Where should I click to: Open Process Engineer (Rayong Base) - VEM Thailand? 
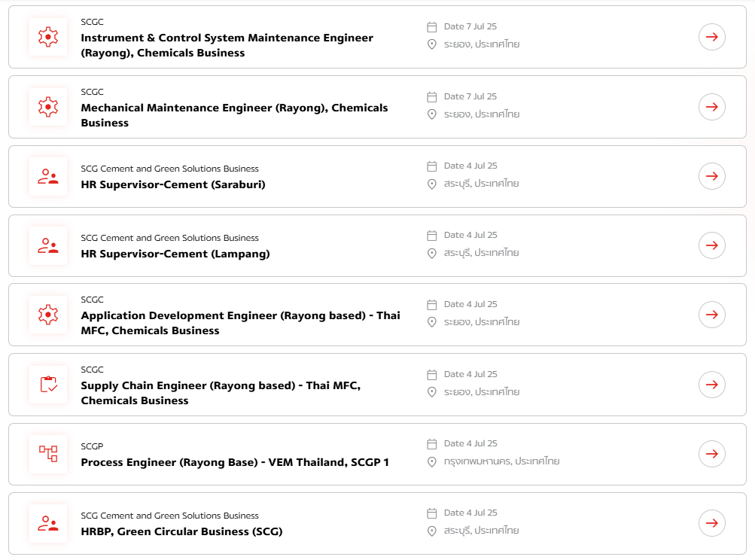point(234,462)
